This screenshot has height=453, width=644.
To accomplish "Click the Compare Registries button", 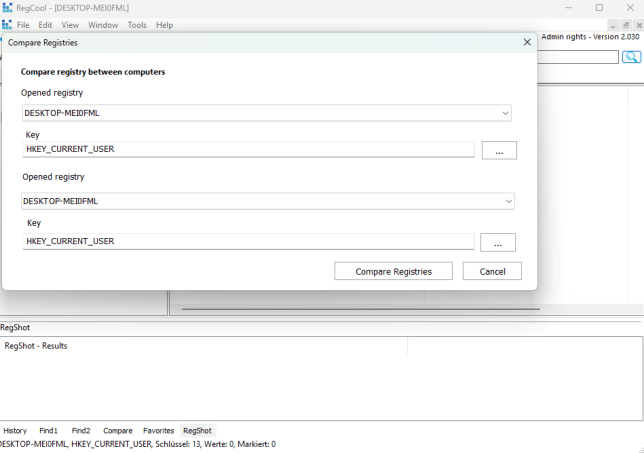I will (x=393, y=271).
